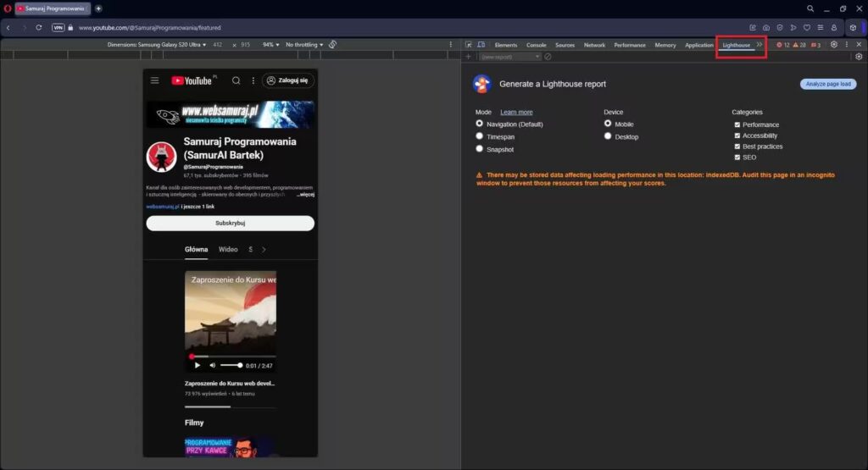The height and width of the screenshot is (470, 868).
Task: Open device toolbar three-dot options
Action: tap(451, 45)
